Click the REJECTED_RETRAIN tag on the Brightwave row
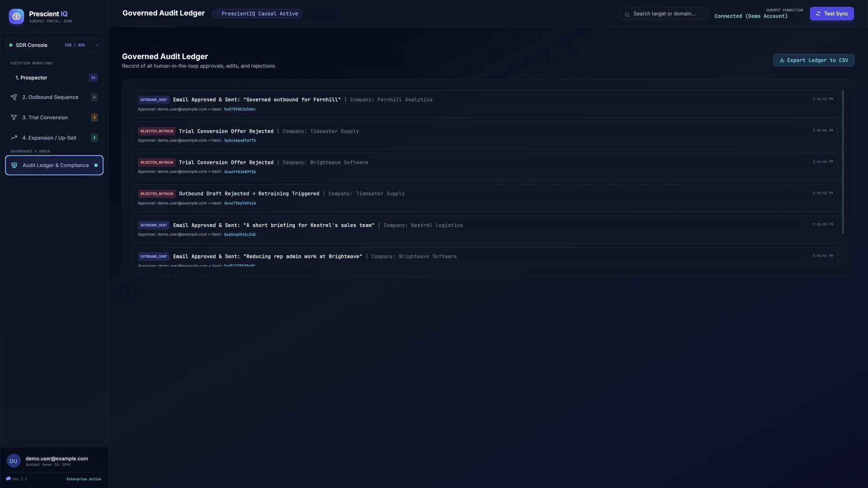This screenshot has width=868, height=488. click(157, 163)
